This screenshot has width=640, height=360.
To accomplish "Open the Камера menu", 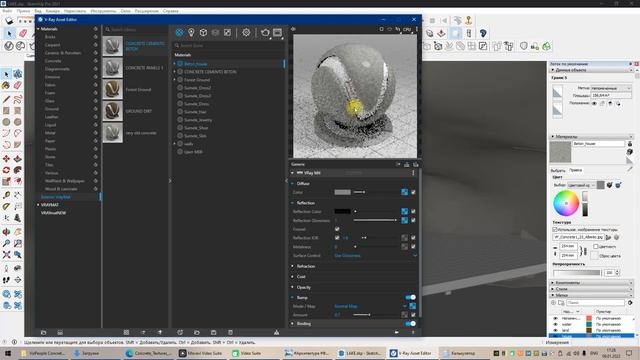I will pyautogui.click(x=53, y=11).
